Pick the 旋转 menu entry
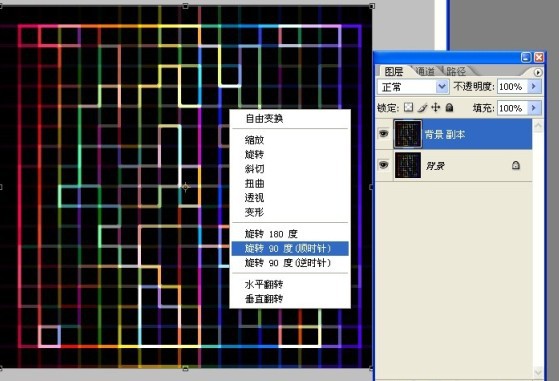The height and width of the screenshot is (381, 559). tap(254, 155)
